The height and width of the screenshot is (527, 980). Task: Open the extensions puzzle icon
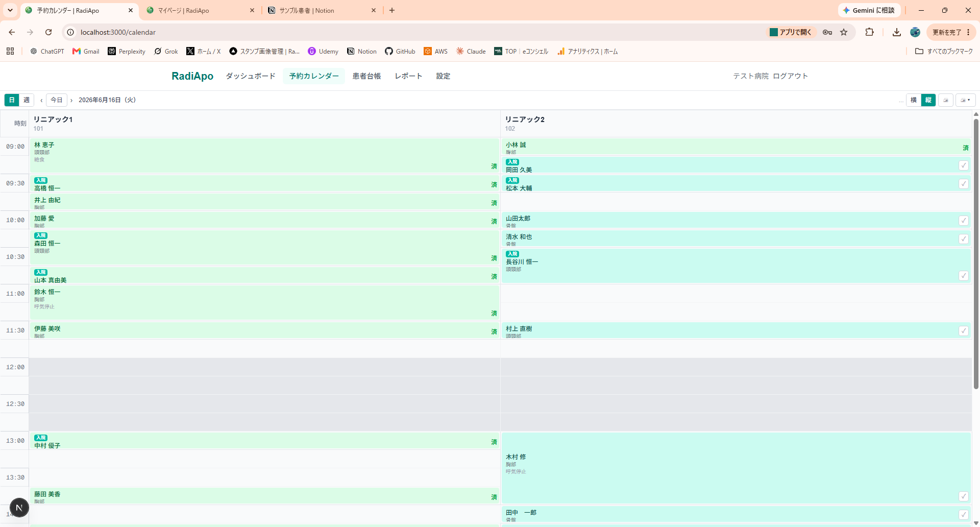tap(869, 32)
